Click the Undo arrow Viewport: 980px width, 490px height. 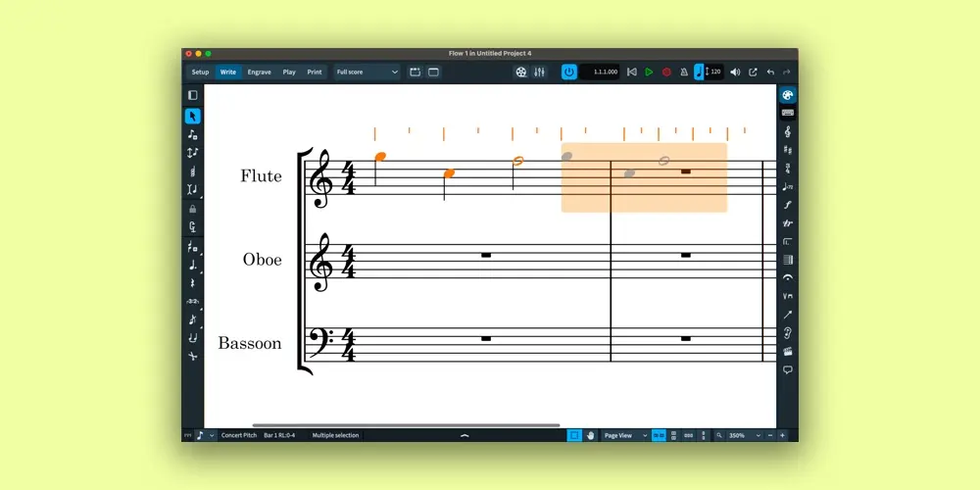tap(770, 72)
